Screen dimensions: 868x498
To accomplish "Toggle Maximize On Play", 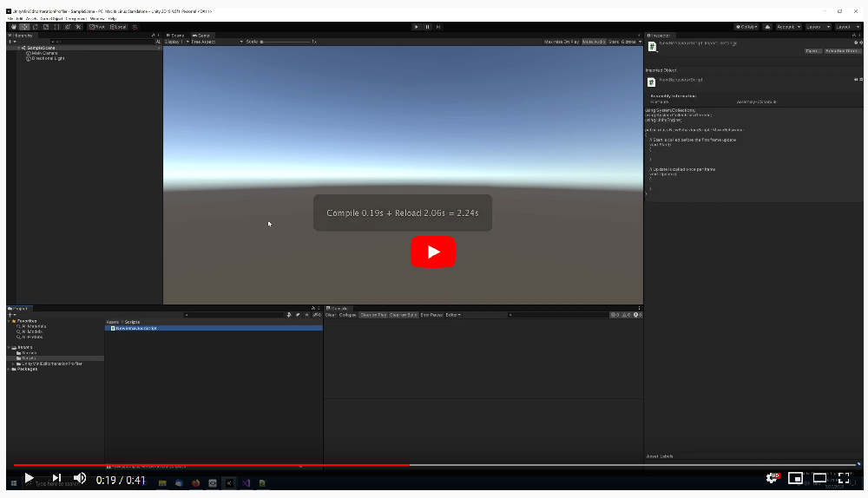I will pyautogui.click(x=562, y=42).
